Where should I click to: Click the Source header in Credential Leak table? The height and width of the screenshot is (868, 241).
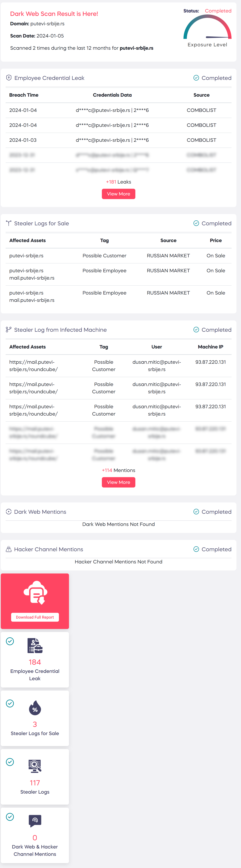tap(201, 95)
